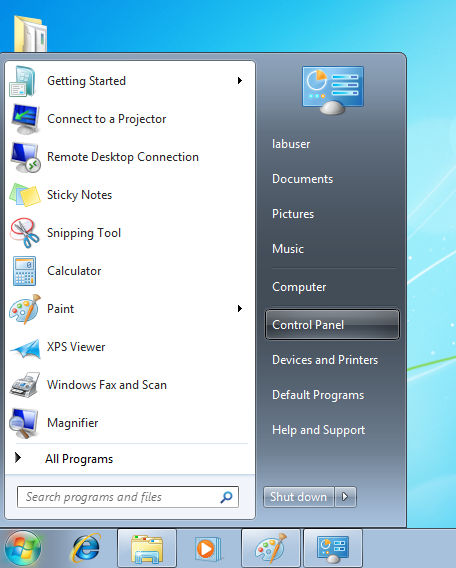This screenshot has width=456, height=568.
Task: Expand the Paint recent files arrow
Action: (x=239, y=309)
